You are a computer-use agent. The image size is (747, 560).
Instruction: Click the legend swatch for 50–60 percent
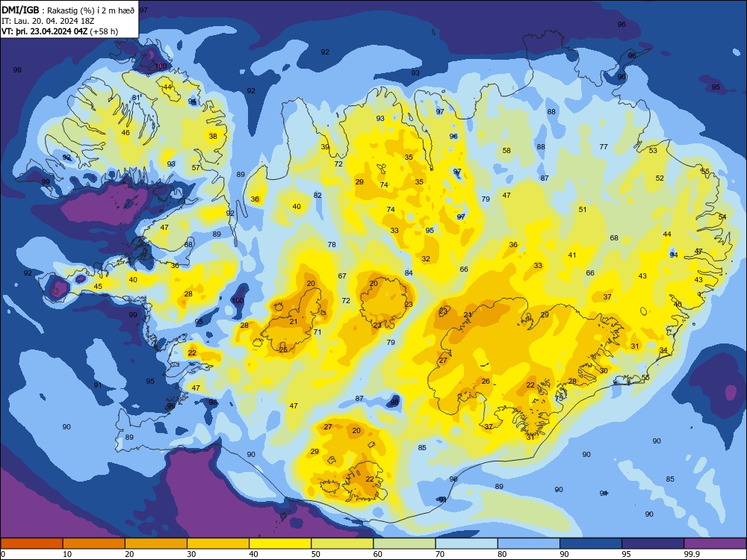coord(342,544)
